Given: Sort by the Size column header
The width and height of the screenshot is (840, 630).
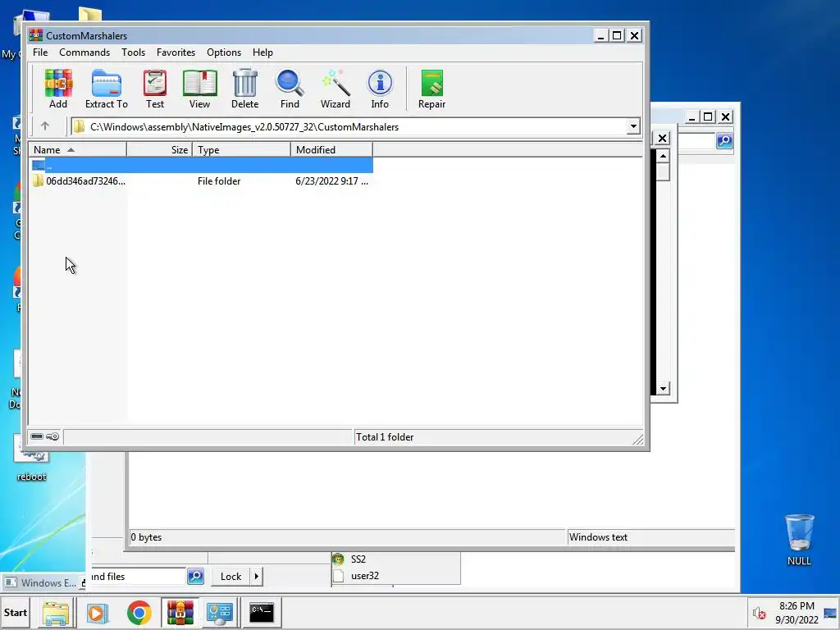Looking at the screenshot, I should (160, 150).
